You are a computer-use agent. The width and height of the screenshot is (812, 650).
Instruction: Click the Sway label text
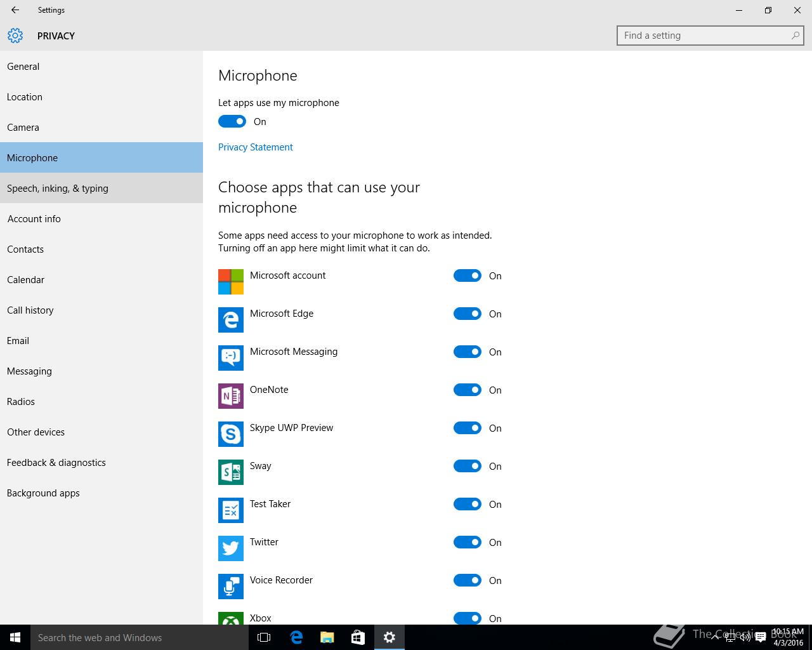click(260, 466)
